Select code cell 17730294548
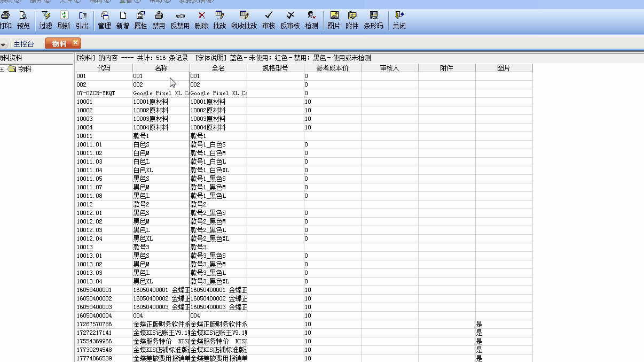The width and height of the screenshot is (644, 362). coord(104,350)
